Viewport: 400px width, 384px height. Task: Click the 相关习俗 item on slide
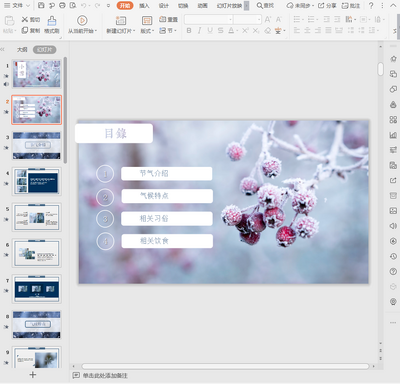coord(167,219)
